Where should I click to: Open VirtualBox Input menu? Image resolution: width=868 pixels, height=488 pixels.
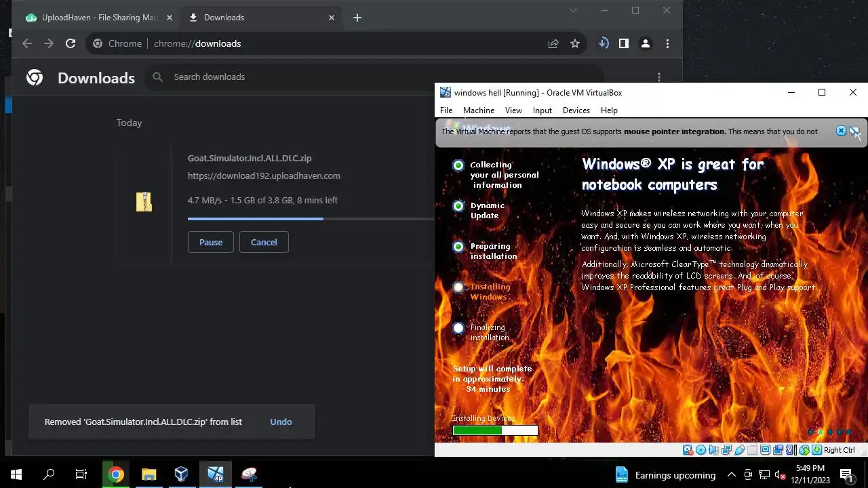pos(542,110)
